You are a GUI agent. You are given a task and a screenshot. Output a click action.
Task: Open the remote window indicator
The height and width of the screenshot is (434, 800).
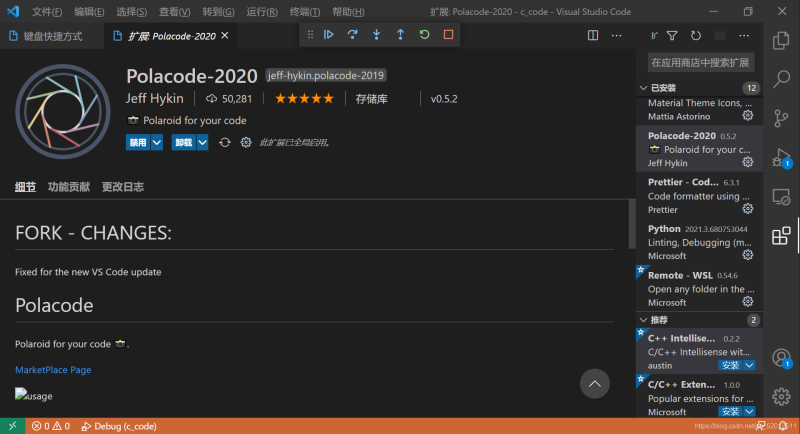pyautogui.click(x=12, y=426)
